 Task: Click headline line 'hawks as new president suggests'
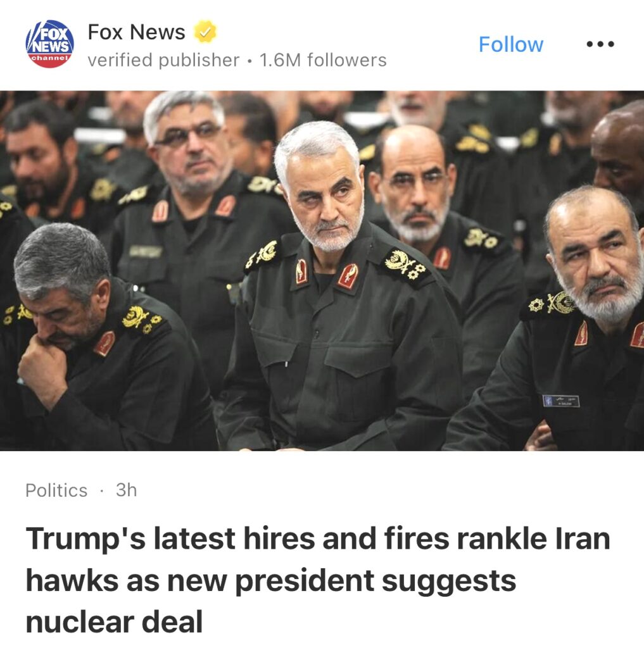(271, 581)
